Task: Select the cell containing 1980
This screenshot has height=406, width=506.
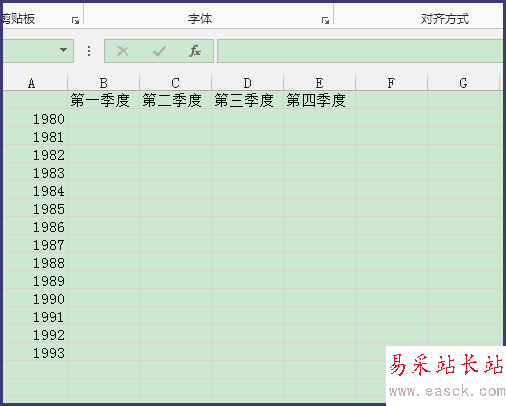Action: click(x=35, y=118)
